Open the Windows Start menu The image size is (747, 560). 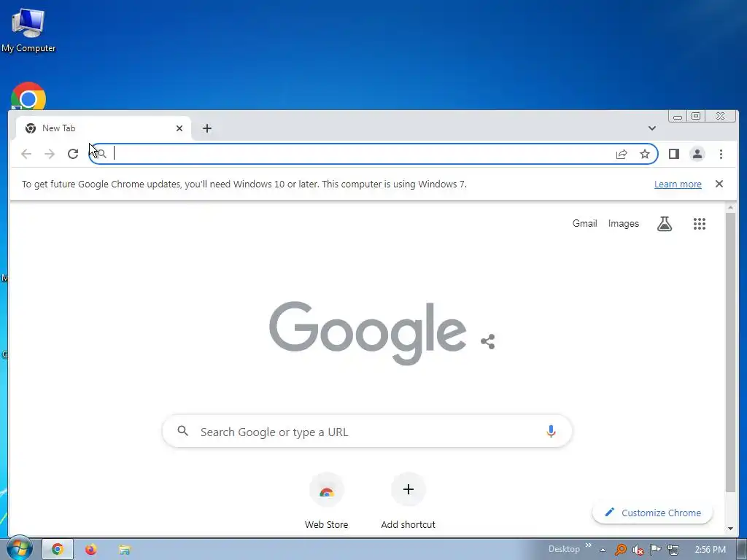click(x=19, y=548)
